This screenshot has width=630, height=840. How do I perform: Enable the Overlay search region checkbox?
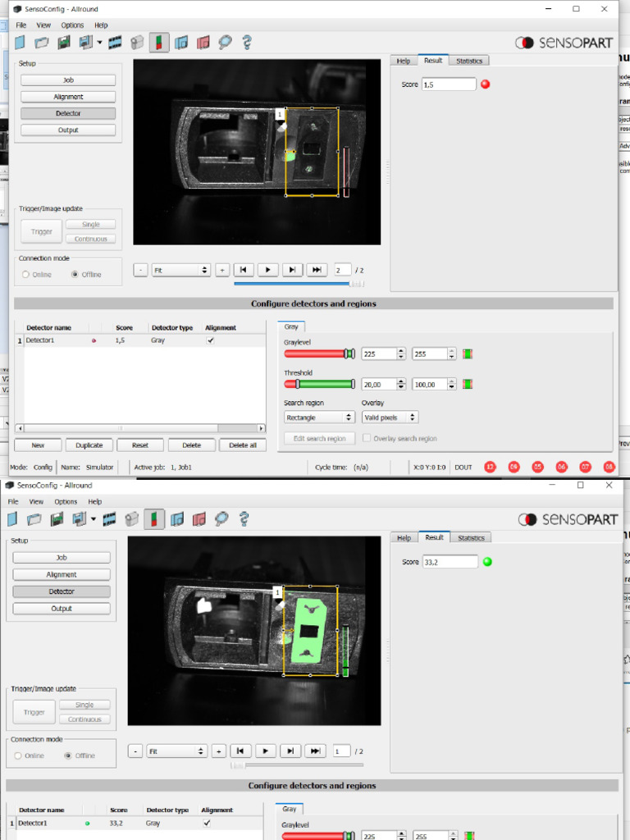(x=367, y=438)
